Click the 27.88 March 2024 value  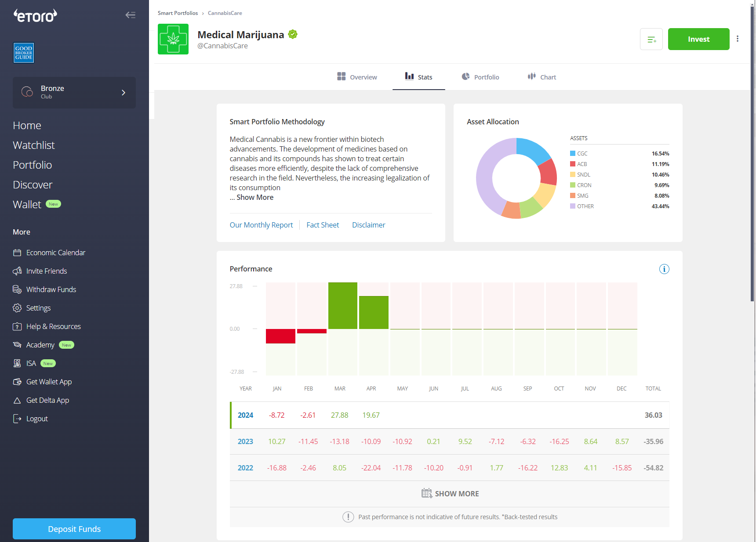[x=339, y=415]
